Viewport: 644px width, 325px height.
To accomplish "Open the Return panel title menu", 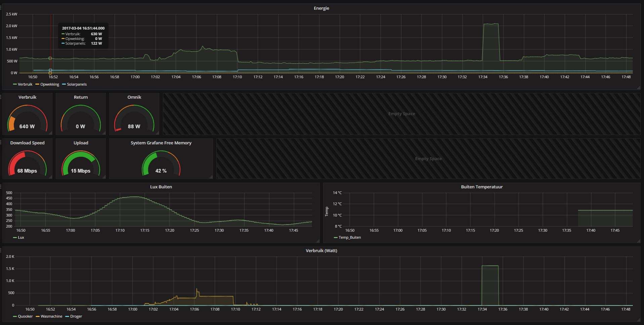I will 81,97.
